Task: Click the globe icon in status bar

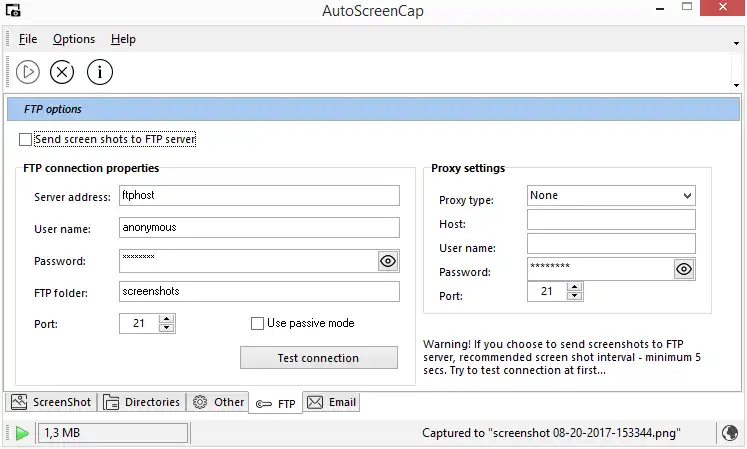Action: 730,433
